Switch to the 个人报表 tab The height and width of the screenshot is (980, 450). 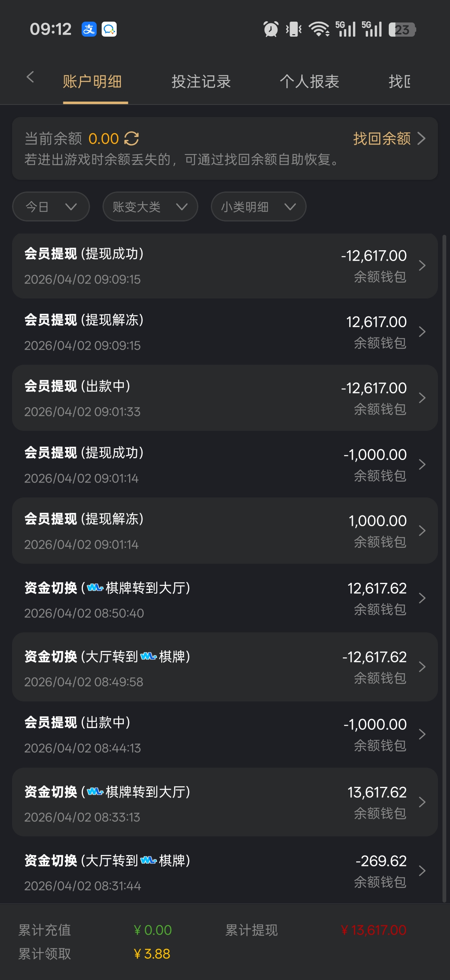[x=309, y=82]
